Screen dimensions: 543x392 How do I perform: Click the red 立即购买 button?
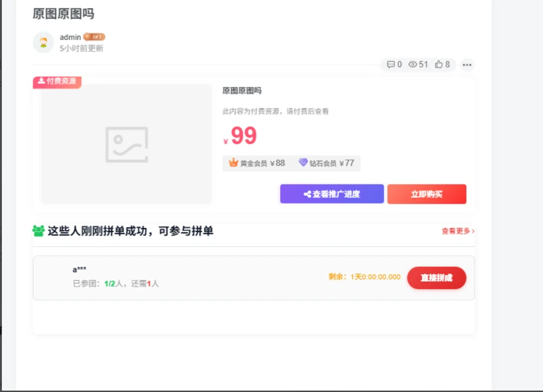(427, 194)
